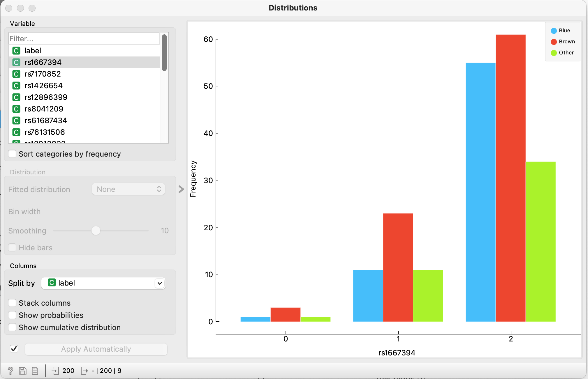The image size is (588, 379).
Task: Click the save image icon
Action: (23, 371)
